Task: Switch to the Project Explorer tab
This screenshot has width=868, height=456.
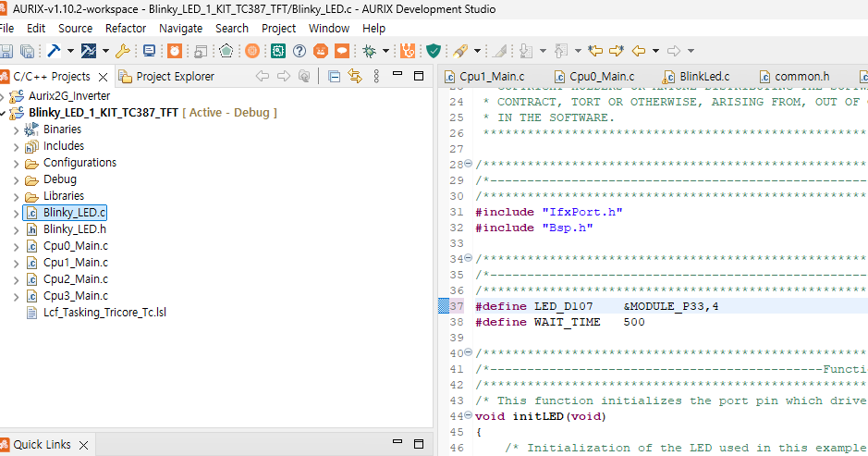Action: (166, 77)
